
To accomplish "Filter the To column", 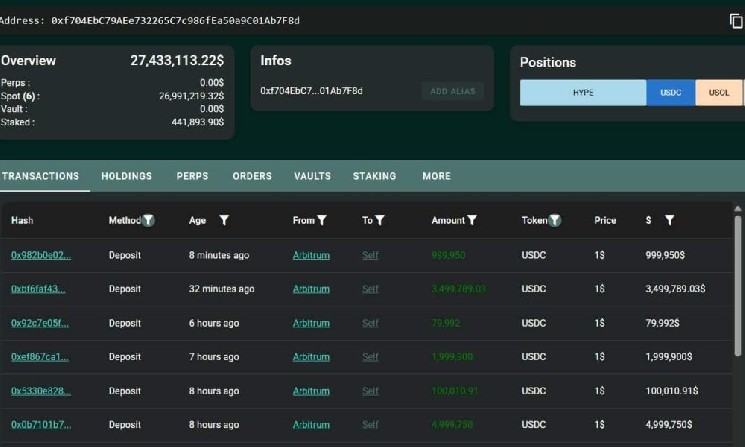I will click(380, 220).
